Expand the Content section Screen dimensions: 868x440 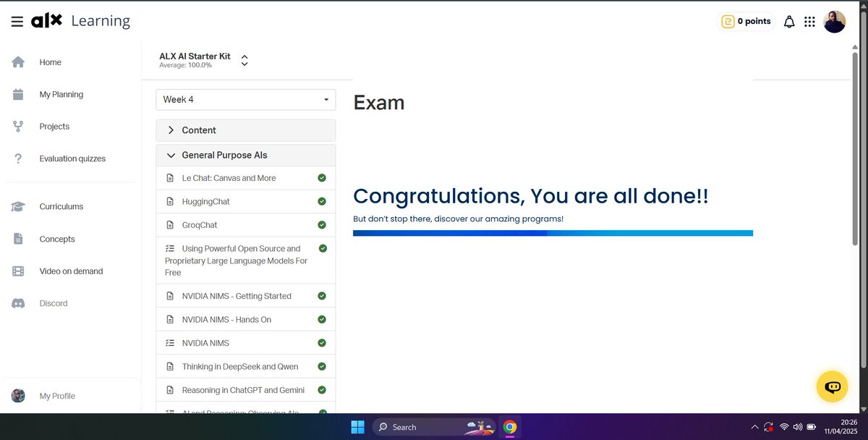point(246,130)
